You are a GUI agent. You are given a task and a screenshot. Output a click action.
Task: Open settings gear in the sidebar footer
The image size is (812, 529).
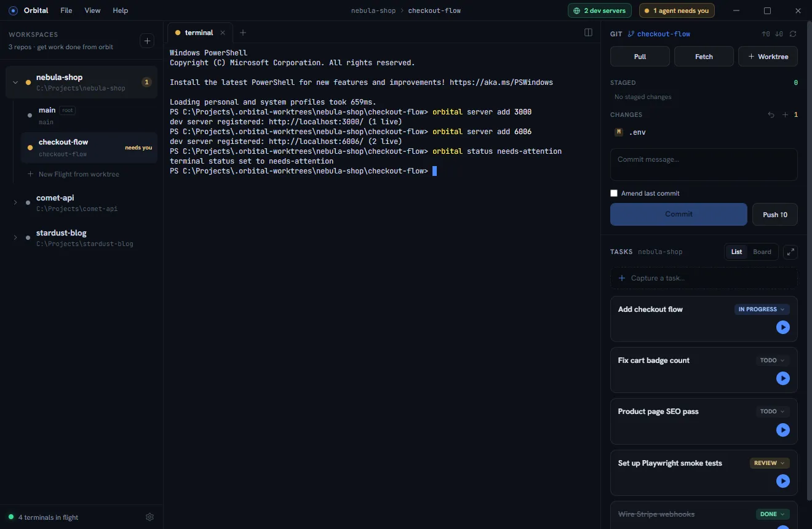click(149, 517)
